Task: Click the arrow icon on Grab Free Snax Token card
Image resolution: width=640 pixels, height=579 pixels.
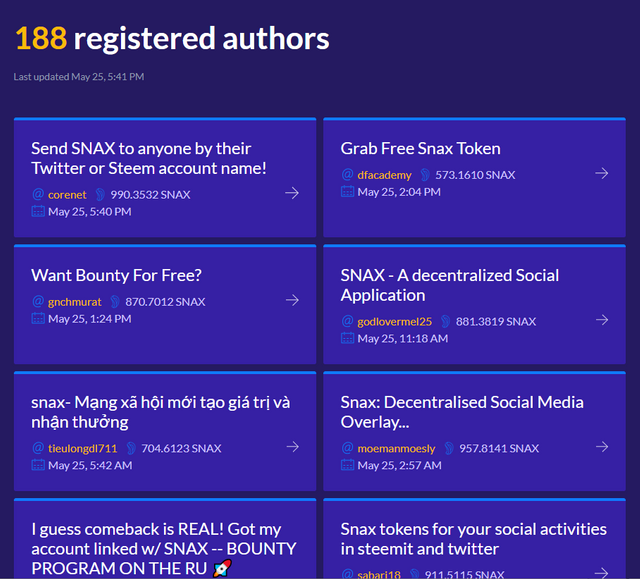Action: pos(602,173)
